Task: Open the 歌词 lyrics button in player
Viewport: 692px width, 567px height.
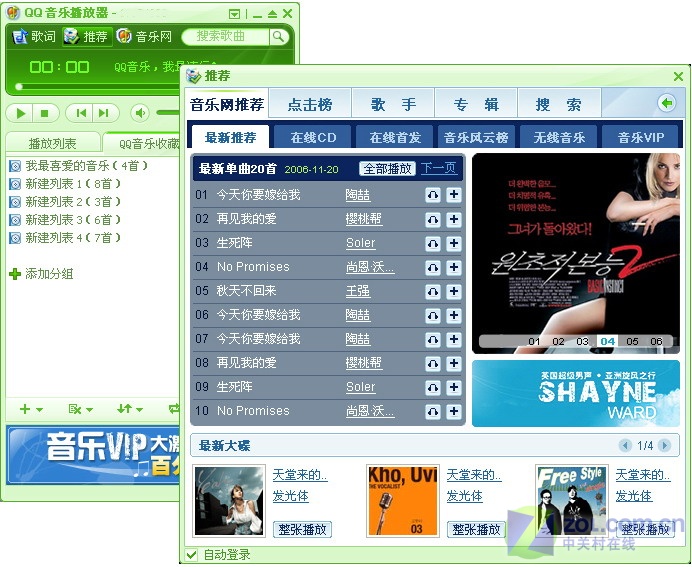Action: click(x=34, y=36)
